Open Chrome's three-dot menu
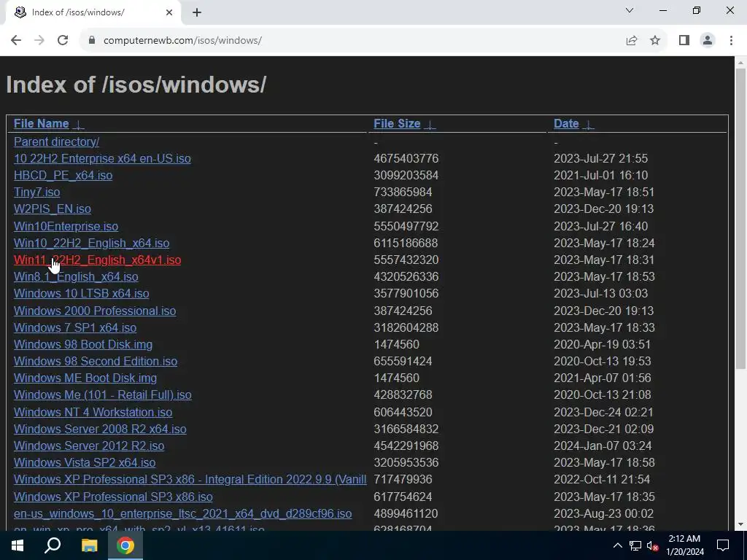The height and width of the screenshot is (560, 747). click(x=731, y=41)
